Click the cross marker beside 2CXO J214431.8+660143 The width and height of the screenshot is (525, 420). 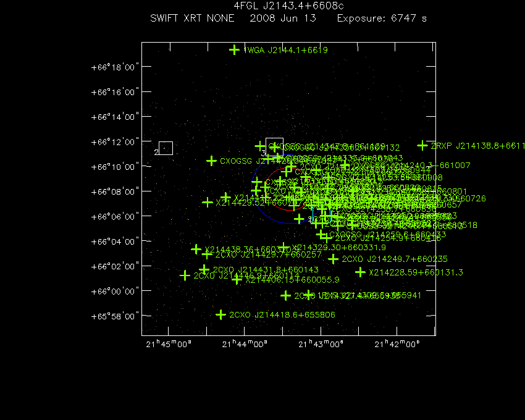204,269
